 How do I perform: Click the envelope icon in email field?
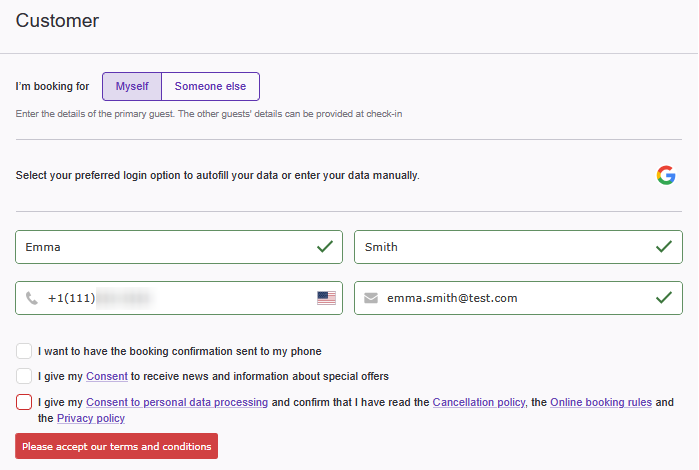point(371,298)
